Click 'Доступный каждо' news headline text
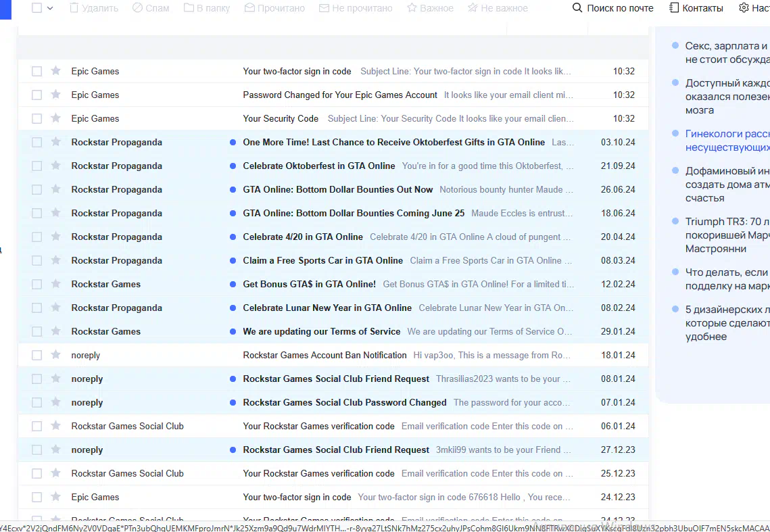The width and height of the screenshot is (770, 532). (727, 96)
